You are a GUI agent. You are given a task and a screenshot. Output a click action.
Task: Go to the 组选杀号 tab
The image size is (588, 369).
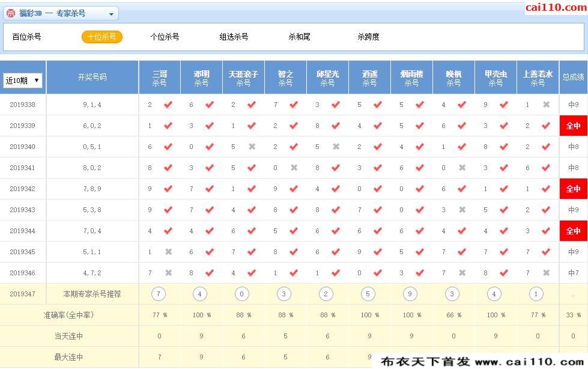pos(234,37)
